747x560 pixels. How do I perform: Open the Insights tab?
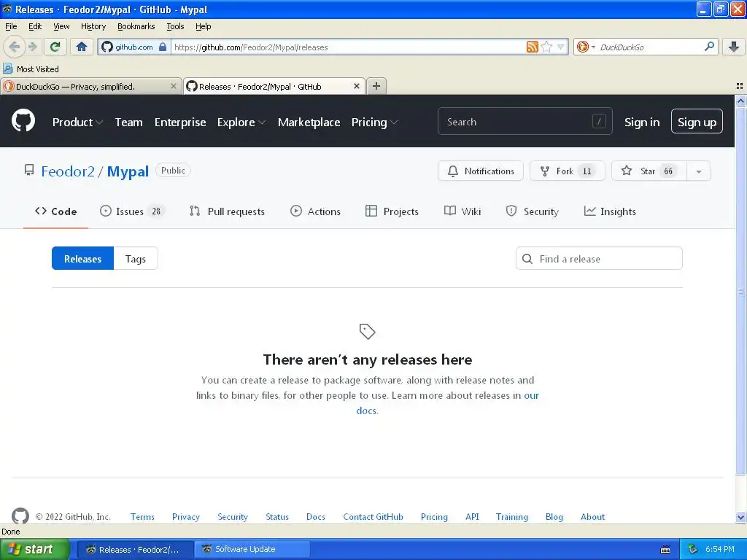610,211
